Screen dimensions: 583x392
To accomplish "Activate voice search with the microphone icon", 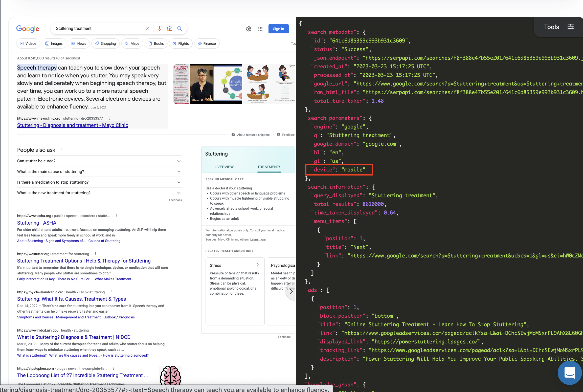I will (x=160, y=29).
